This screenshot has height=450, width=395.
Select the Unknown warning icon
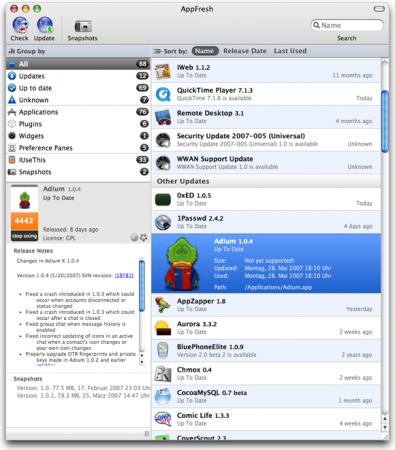(12, 100)
